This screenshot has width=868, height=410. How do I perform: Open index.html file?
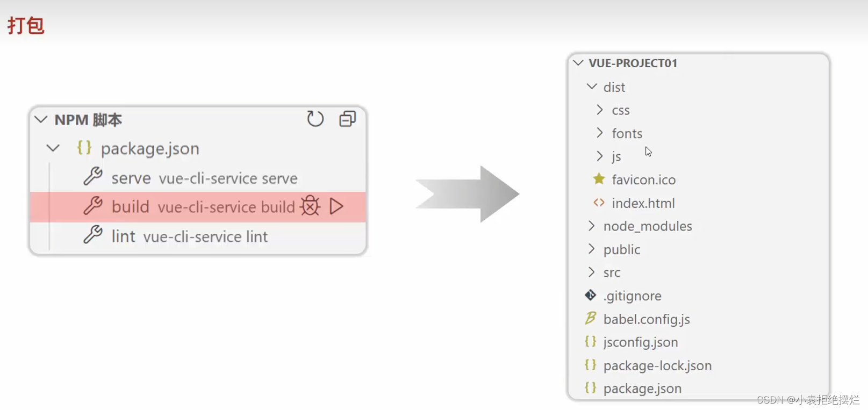[x=643, y=203]
